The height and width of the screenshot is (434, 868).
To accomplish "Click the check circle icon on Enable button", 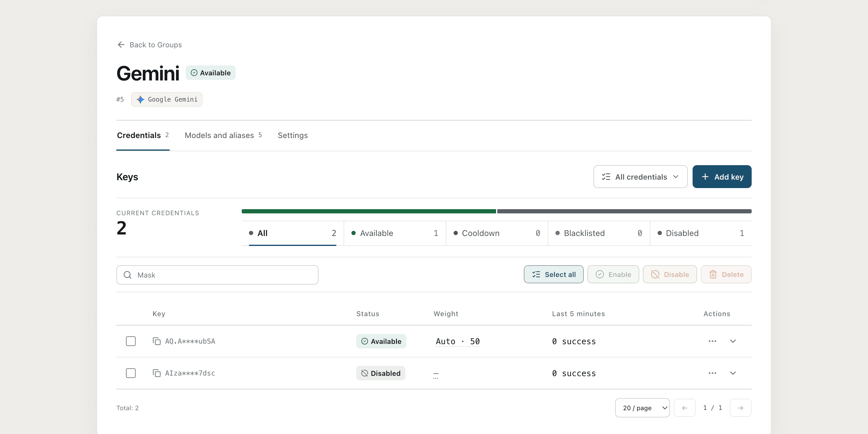I will [x=600, y=274].
